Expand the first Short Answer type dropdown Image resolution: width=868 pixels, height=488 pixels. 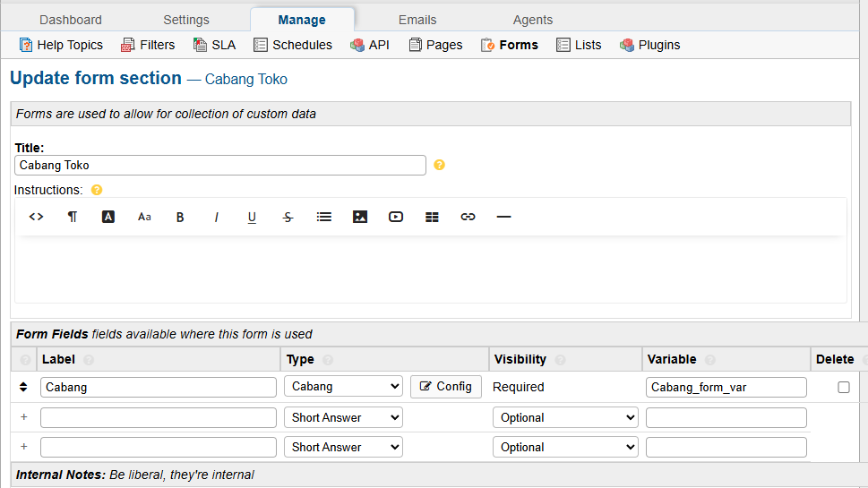point(343,417)
